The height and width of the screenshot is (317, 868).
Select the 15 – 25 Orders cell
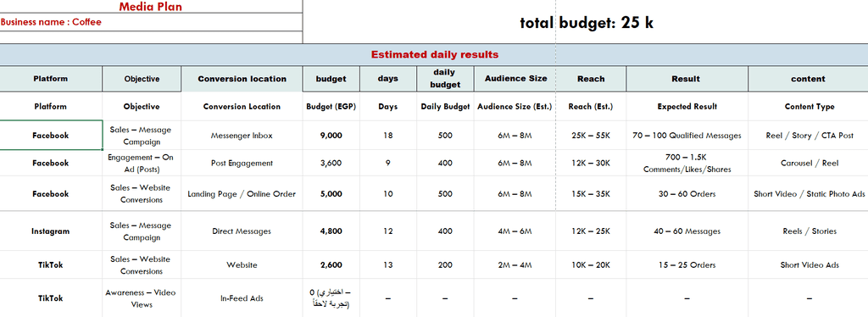pyautogui.click(x=687, y=265)
